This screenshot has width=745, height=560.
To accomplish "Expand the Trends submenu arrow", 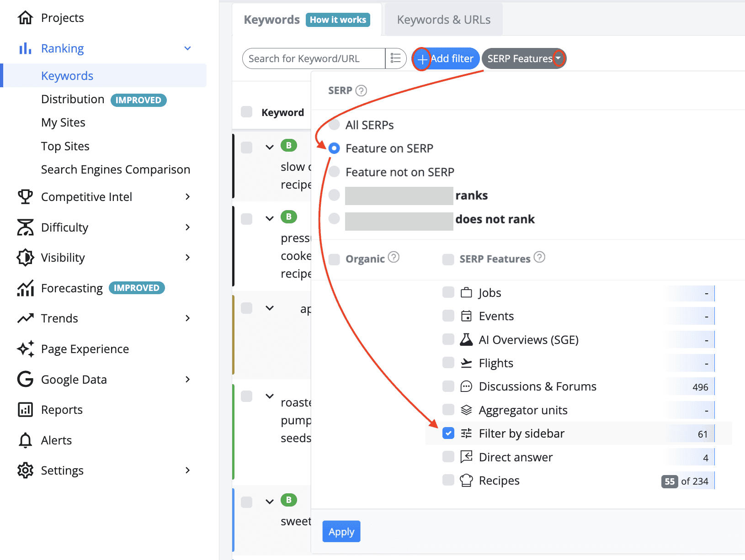I will point(187,318).
